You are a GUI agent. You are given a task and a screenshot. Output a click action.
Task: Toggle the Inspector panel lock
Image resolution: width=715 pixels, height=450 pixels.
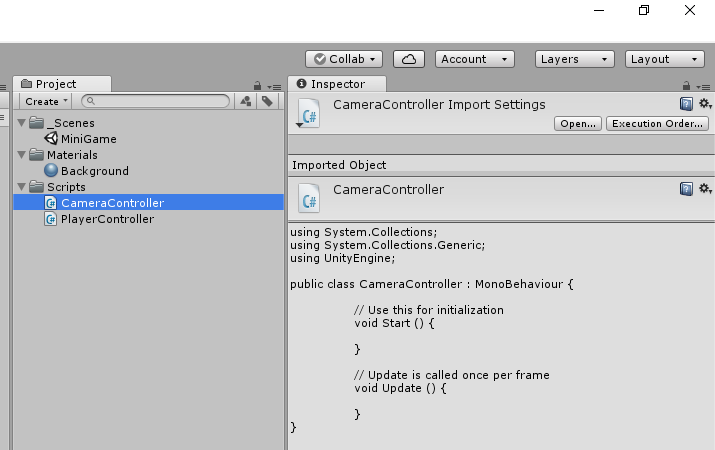[686, 86]
